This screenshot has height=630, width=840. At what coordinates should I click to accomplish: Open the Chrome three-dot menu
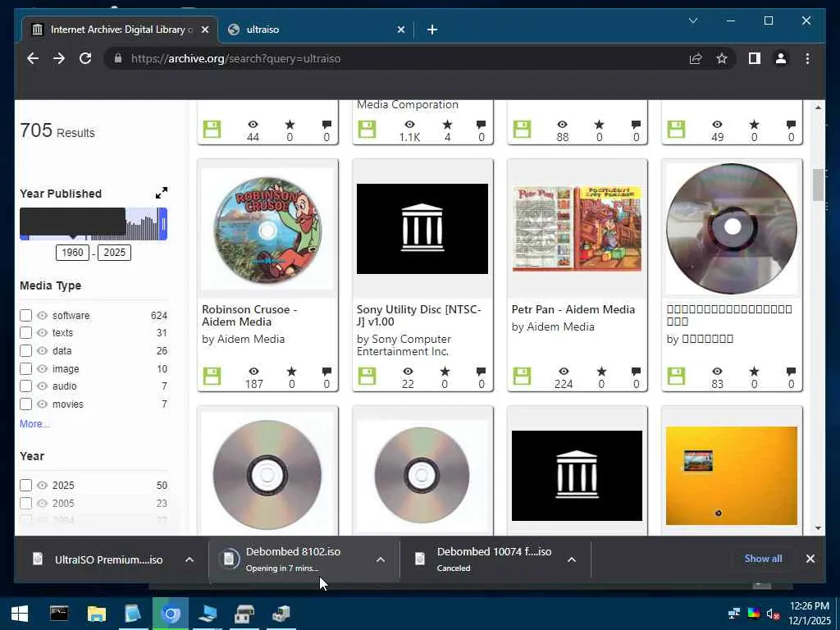coord(807,58)
